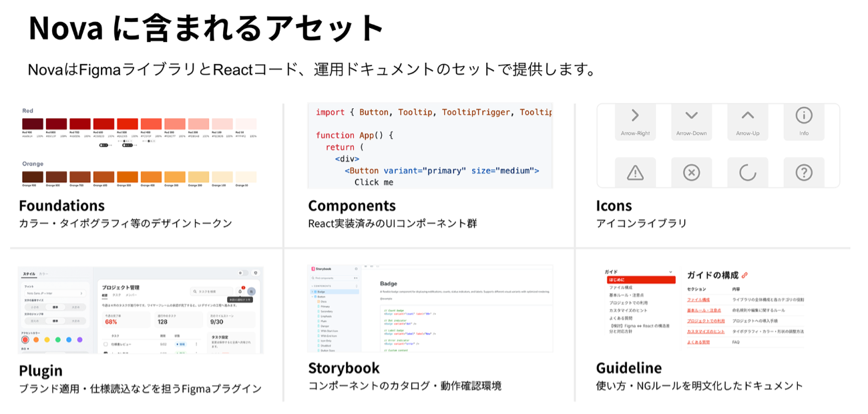Expand the Badge tree item in Storybook
Viewport: 868px width, 414px height.
click(312, 292)
